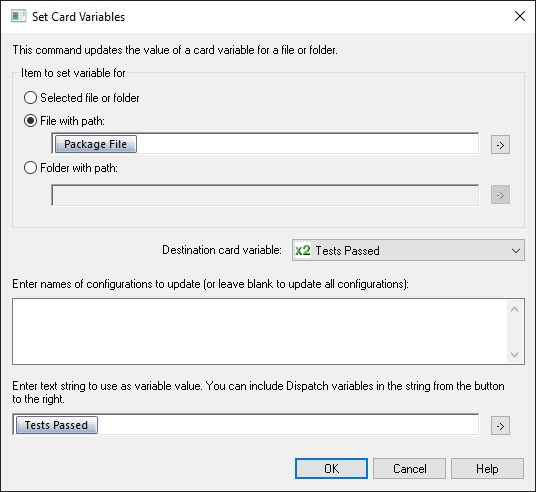Click the Folder with path input field
536x492 pixels.
(265, 195)
